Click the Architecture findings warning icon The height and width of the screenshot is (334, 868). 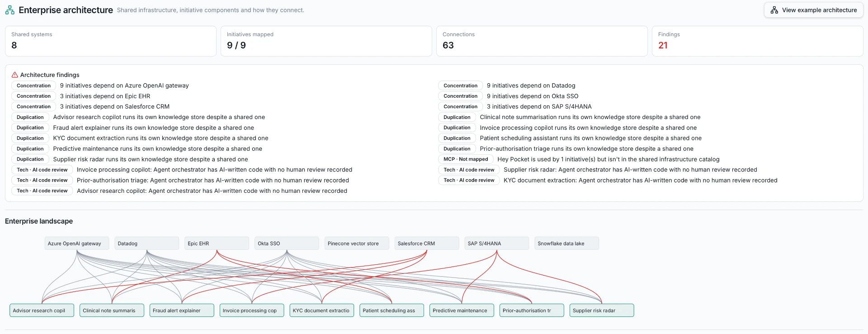15,75
